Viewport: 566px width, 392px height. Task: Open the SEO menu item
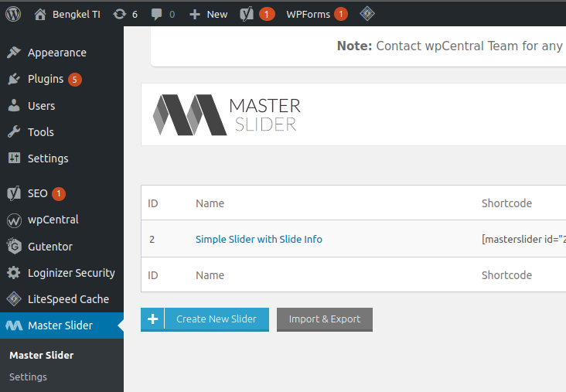38,193
